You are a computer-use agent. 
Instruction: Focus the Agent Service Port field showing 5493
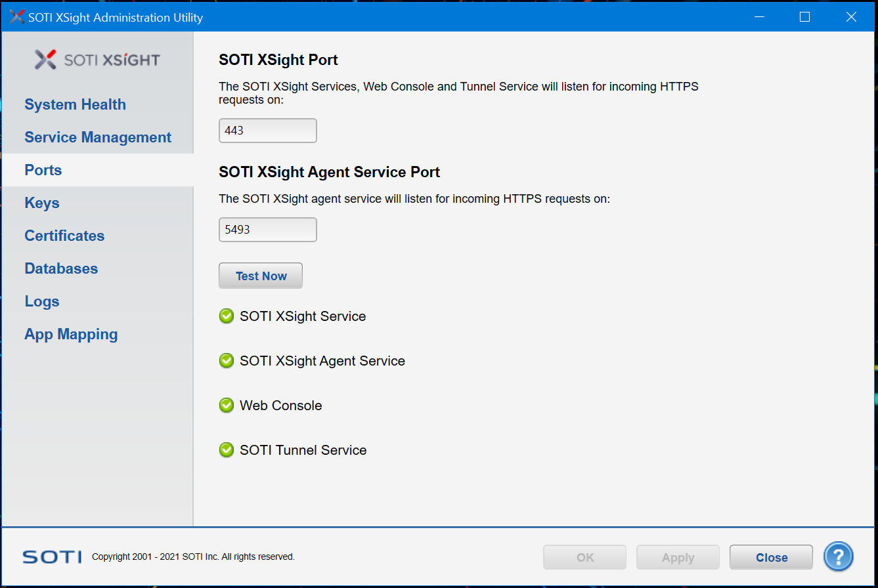click(x=268, y=230)
